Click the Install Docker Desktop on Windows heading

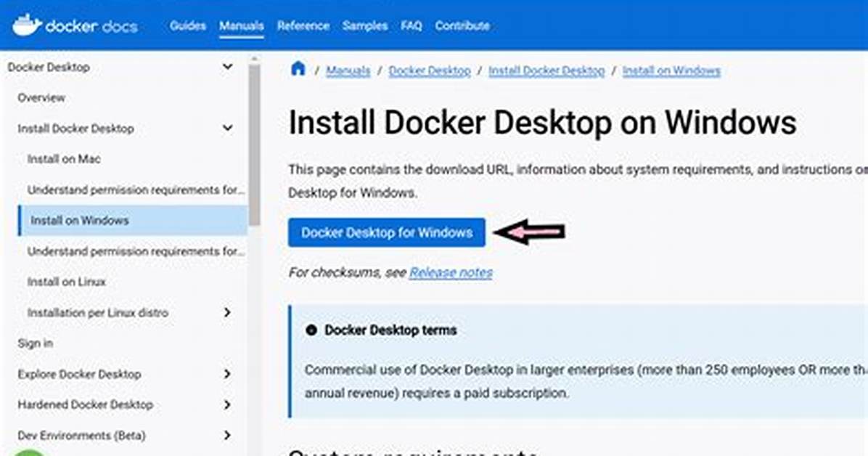[x=543, y=123]
